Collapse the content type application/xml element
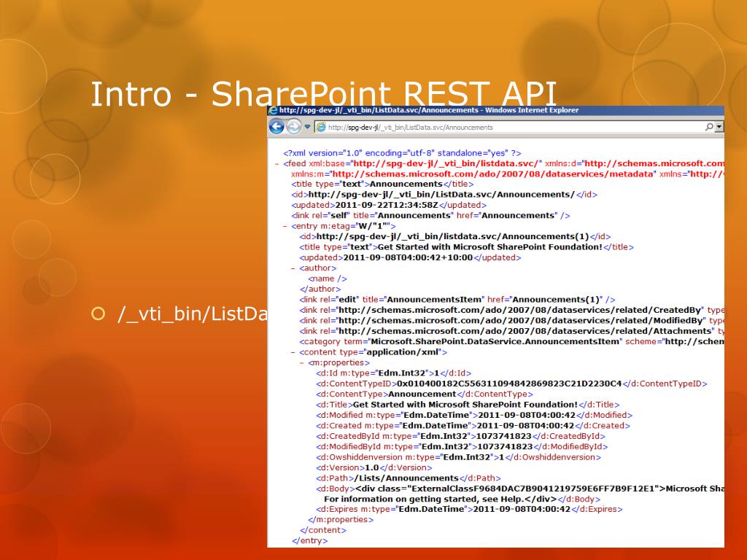 (x=293, y=353)
